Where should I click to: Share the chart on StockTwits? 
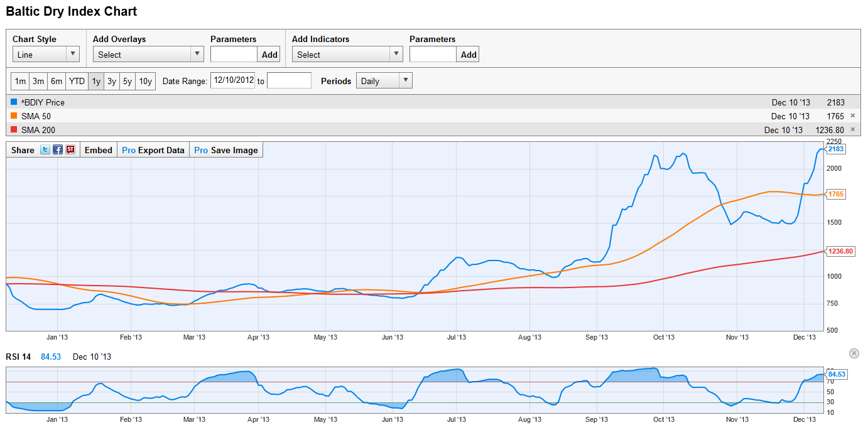pyautogui.click(x=70, y=150)
